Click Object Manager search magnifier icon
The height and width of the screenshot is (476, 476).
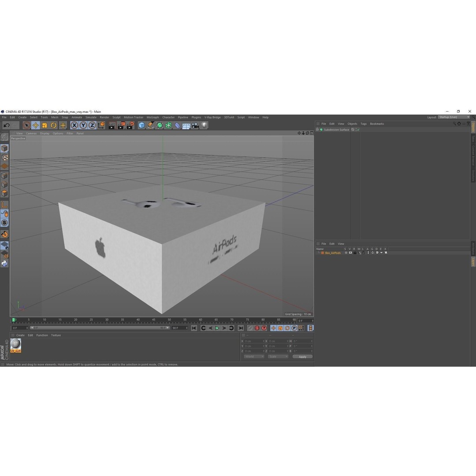coord(454,123)
